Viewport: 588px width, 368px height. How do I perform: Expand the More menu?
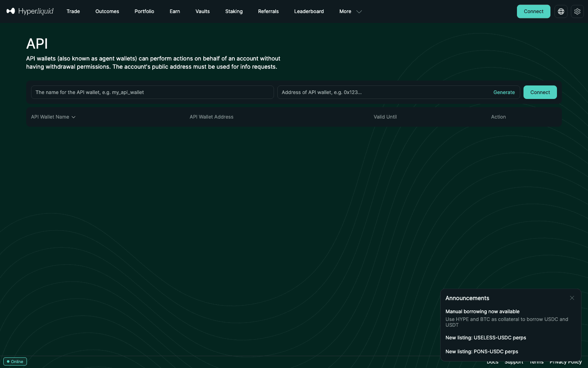(350, 11)
